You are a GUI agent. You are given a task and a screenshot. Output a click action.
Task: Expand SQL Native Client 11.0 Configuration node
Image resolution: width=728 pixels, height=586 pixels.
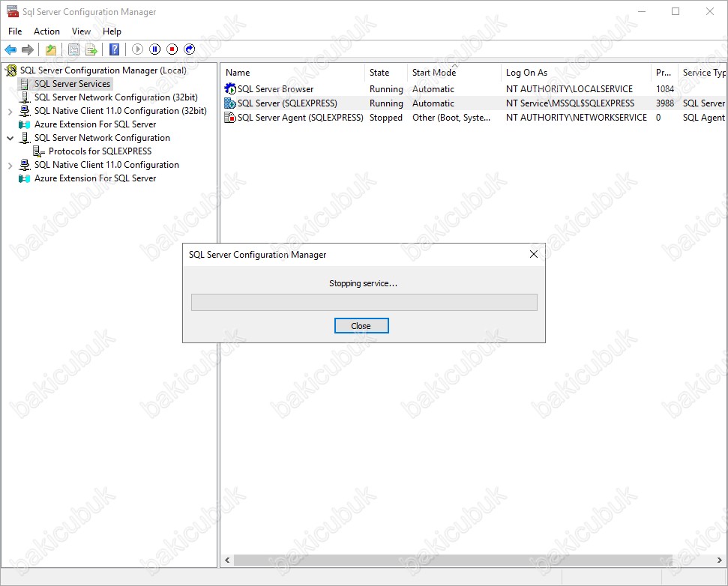[x=10, y=165]
